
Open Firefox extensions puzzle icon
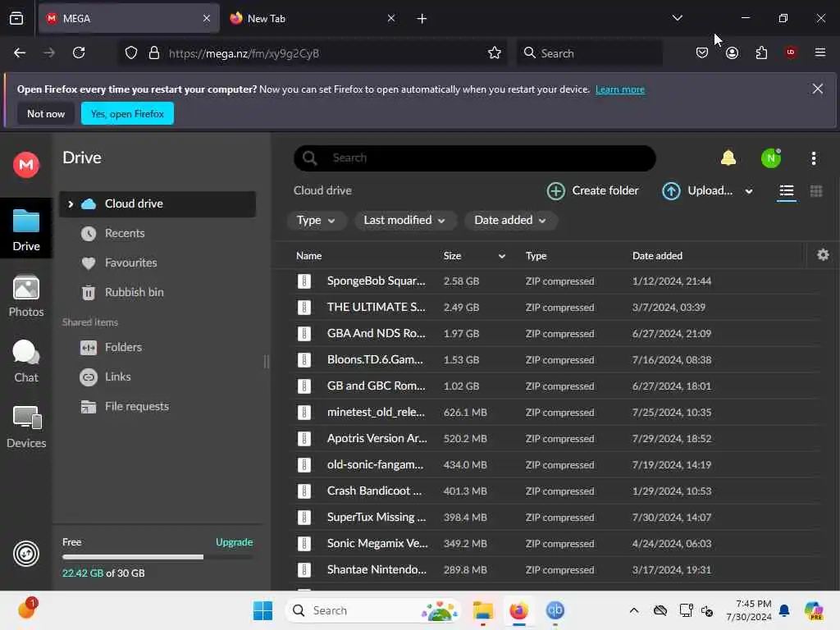pyautogui.click(x=761, y=52)
